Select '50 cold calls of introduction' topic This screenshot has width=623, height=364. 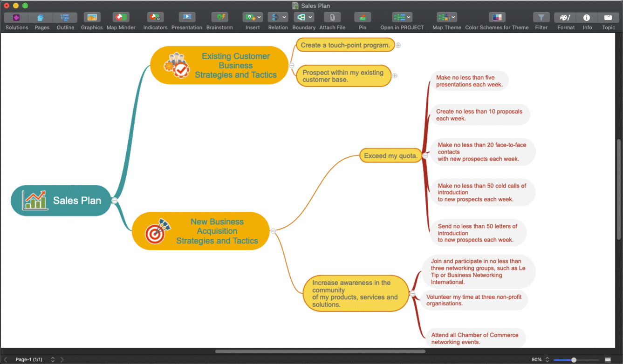click(x=482, y=192)
